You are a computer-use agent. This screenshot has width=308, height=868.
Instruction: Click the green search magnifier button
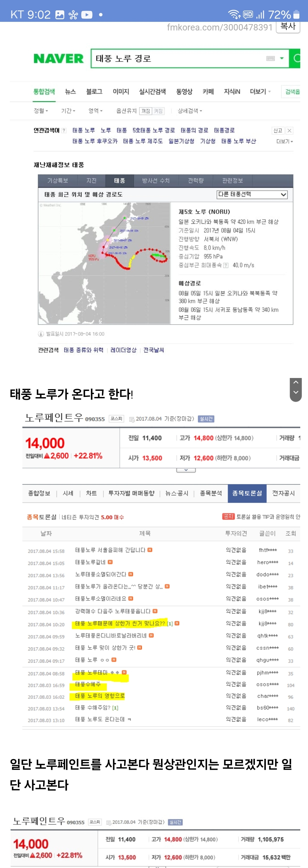pos(295,59)
